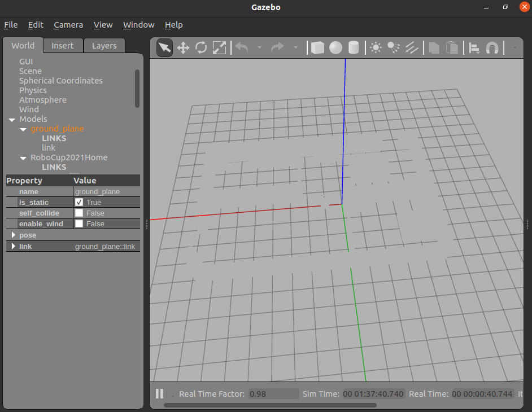Pause the simulation
532x412 pixels.
(x=160, y=394)
